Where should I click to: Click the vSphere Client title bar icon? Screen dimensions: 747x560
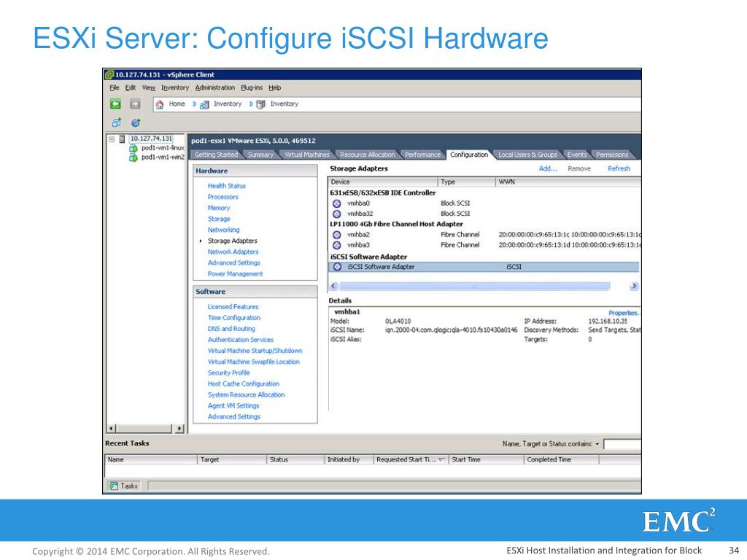click(x=109, y=74)
